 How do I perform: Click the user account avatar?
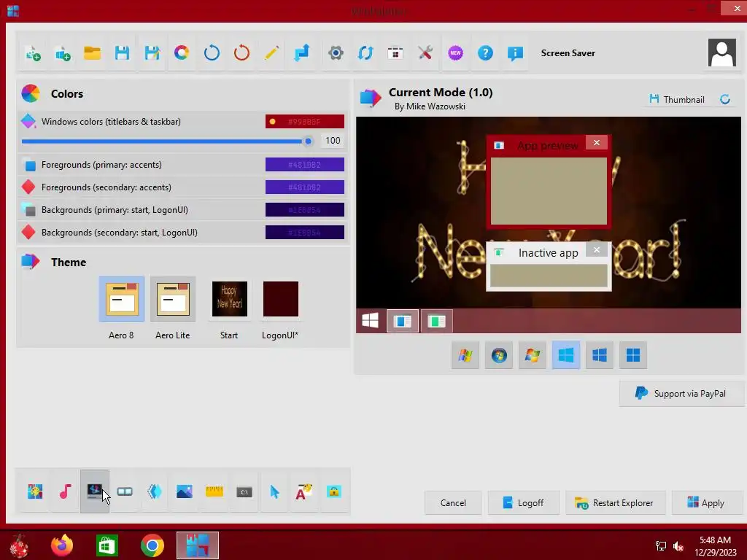click(721, 52)
